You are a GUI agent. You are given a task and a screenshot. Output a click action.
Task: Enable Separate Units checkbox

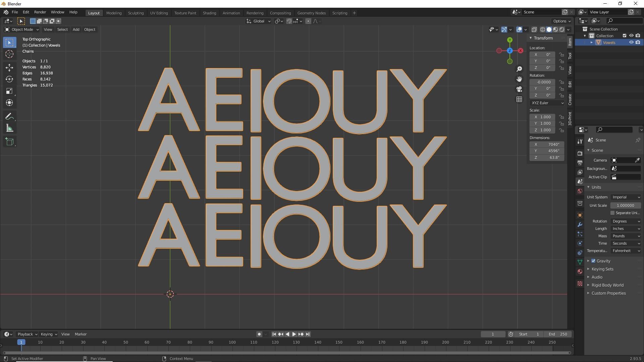coord(612,213)
